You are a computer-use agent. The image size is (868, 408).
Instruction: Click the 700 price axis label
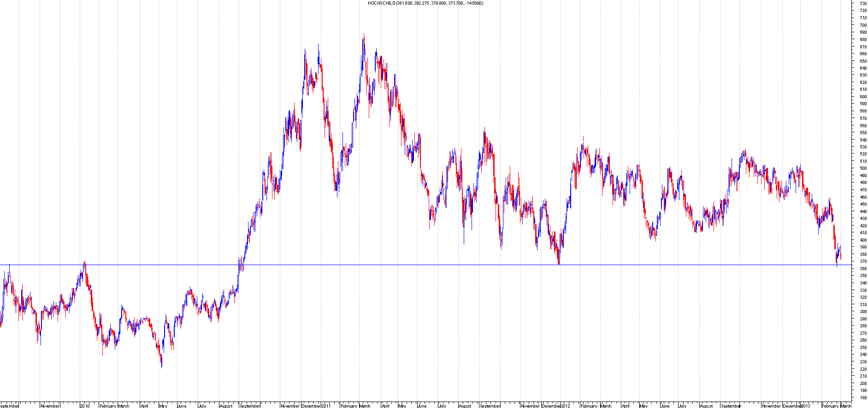point(862,25)
